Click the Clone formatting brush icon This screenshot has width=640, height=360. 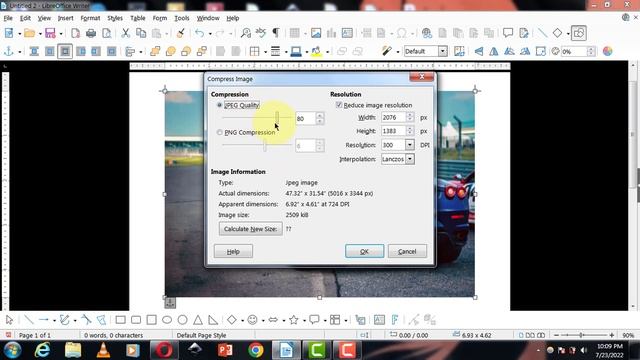180,33
